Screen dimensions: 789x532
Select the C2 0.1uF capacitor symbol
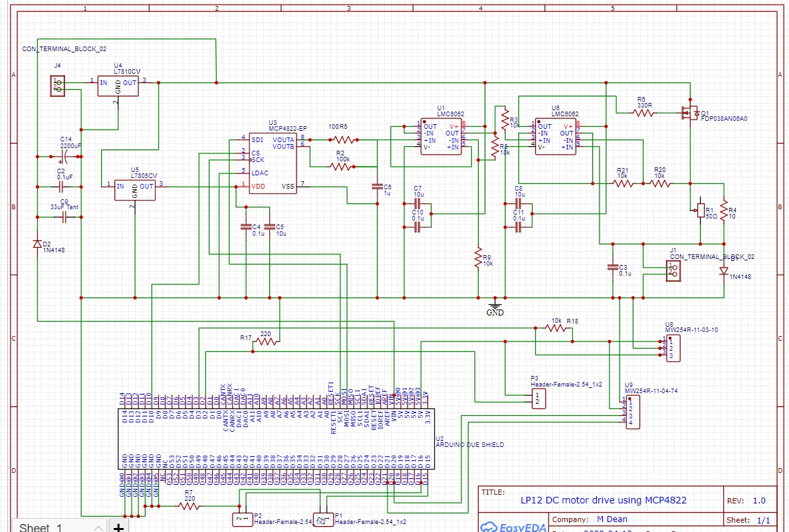point(61,187)
